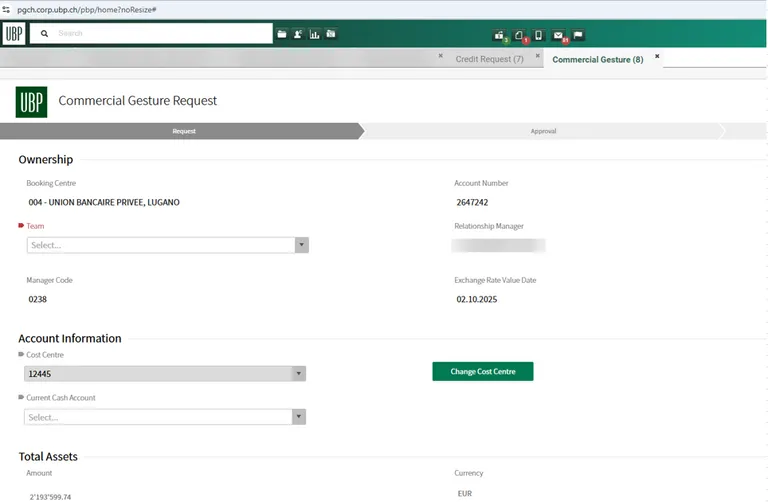Click the bar chart icon in toolbar

tap(314, 34)
